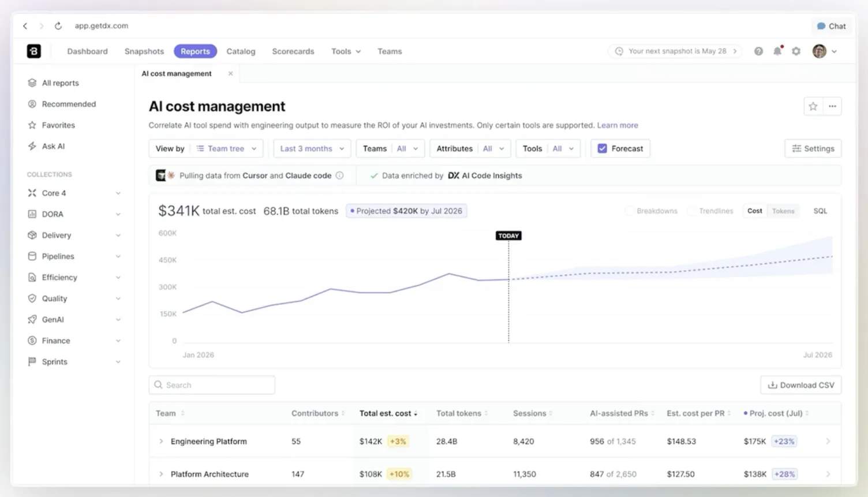
Task: Open the Dashboard nav item
Action: (x=87, y=51)
